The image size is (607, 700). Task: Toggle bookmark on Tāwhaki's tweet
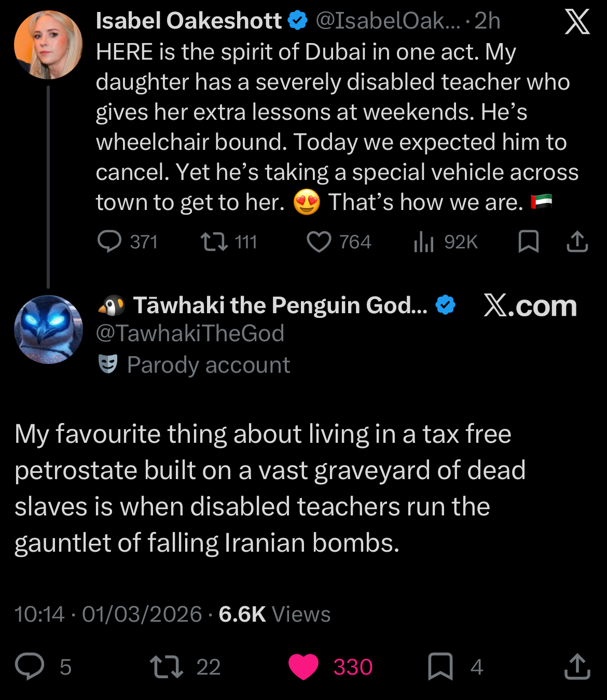(440, 666)
